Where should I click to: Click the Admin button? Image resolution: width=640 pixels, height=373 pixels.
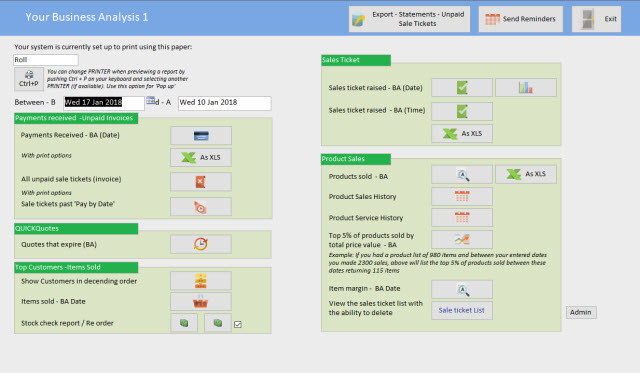click(581, 312)
